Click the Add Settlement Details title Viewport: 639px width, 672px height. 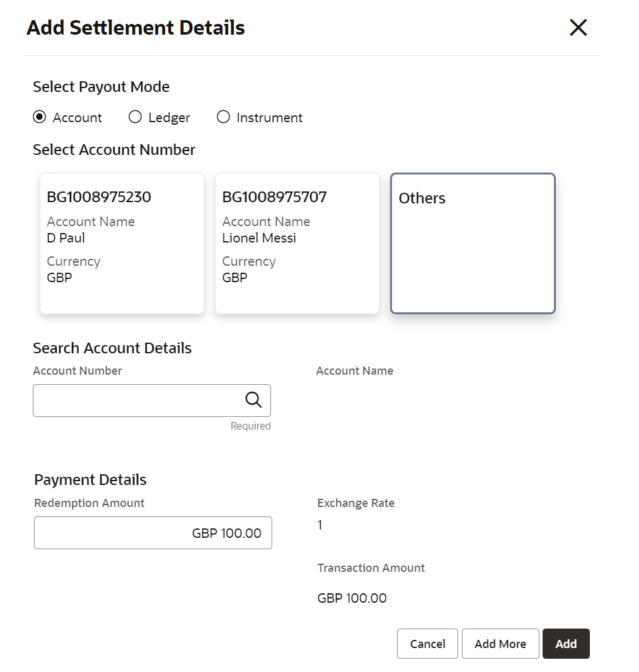135,28
